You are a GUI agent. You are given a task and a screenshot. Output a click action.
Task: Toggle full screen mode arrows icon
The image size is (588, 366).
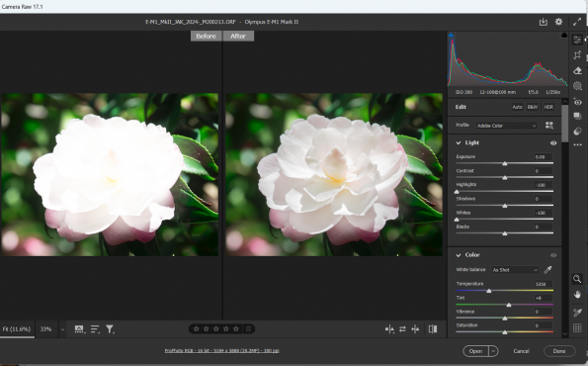click(x=577, y=22)
